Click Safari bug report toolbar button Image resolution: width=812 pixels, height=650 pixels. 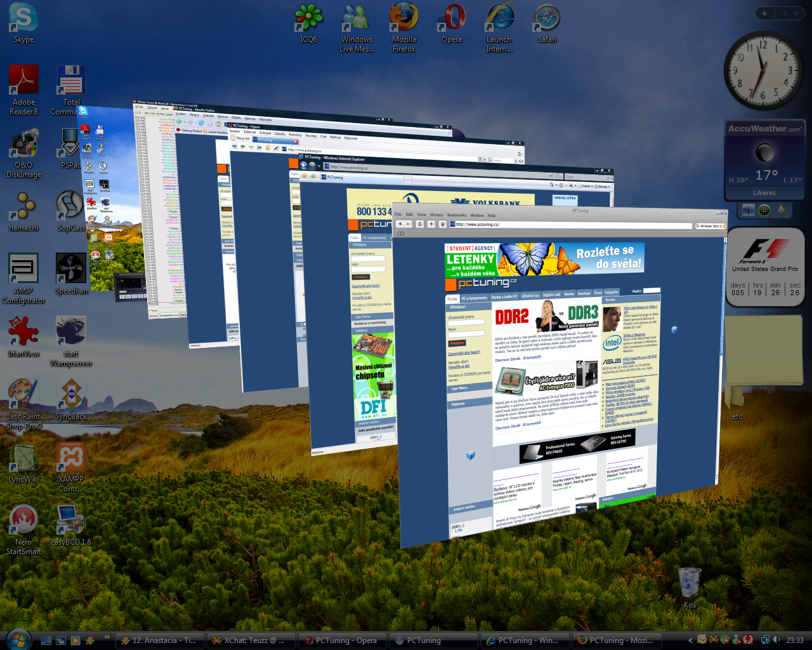[x=442, y=224]
